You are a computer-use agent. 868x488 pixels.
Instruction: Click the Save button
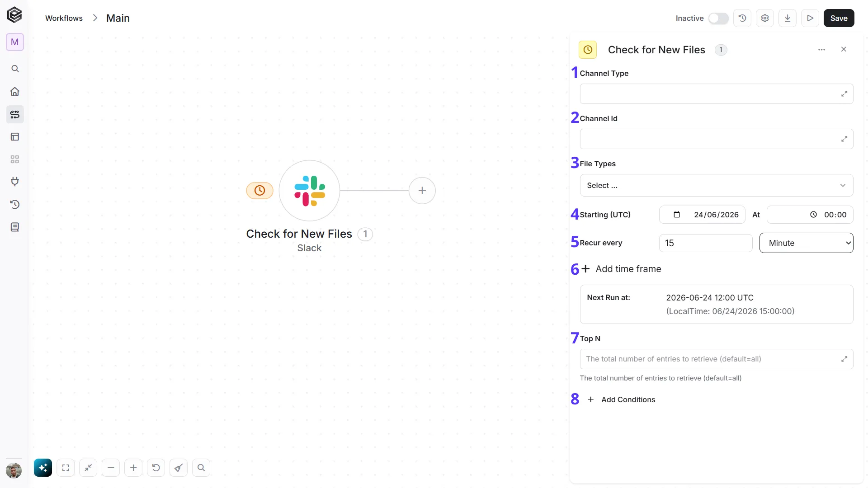[839, 18]
